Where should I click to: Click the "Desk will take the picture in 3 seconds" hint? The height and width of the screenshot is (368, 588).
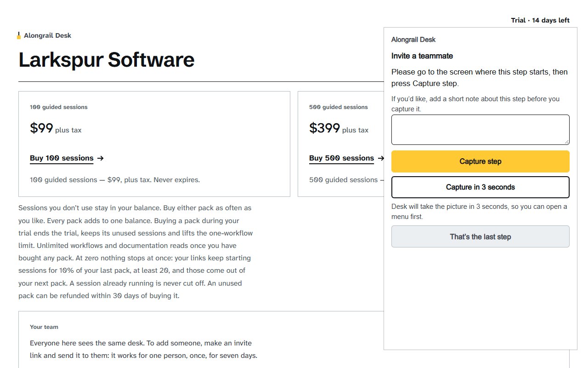pos(479,212)
